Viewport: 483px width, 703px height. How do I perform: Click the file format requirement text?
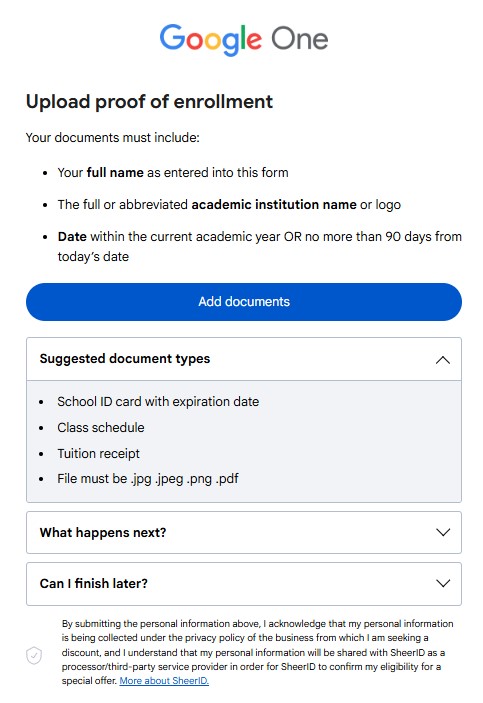(148, 479)
